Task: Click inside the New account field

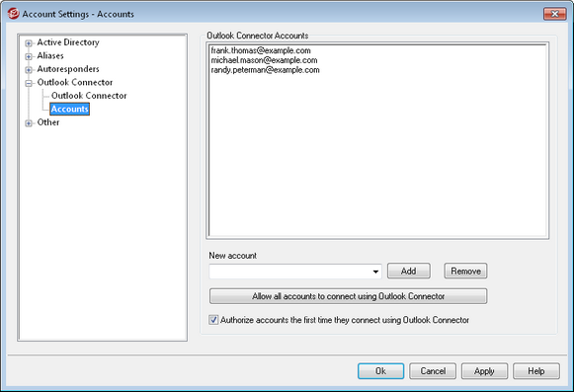Action: tap(289, 272)
